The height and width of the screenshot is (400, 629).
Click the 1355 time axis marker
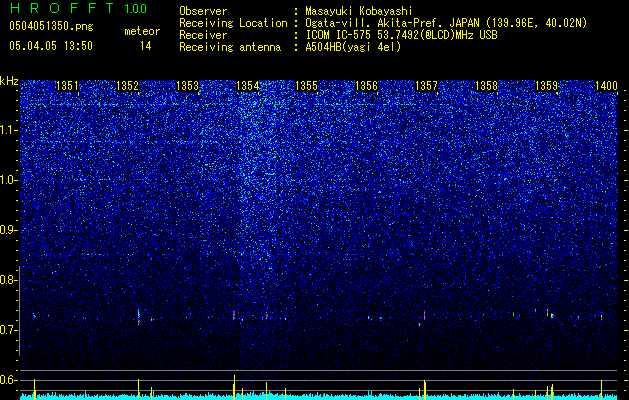[x=306, y=85]
